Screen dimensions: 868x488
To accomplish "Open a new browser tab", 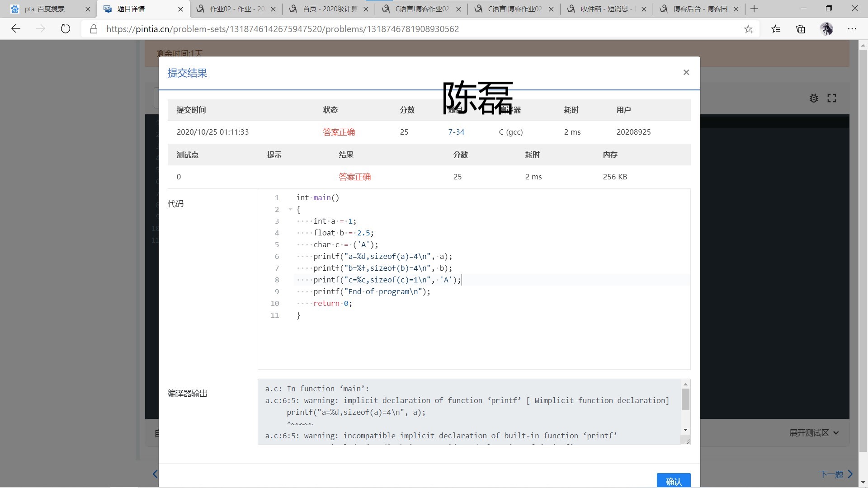I will point(754,9).
